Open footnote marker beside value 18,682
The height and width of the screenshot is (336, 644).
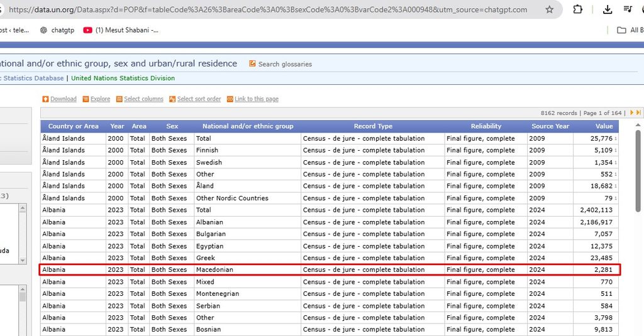pos(616,187)
